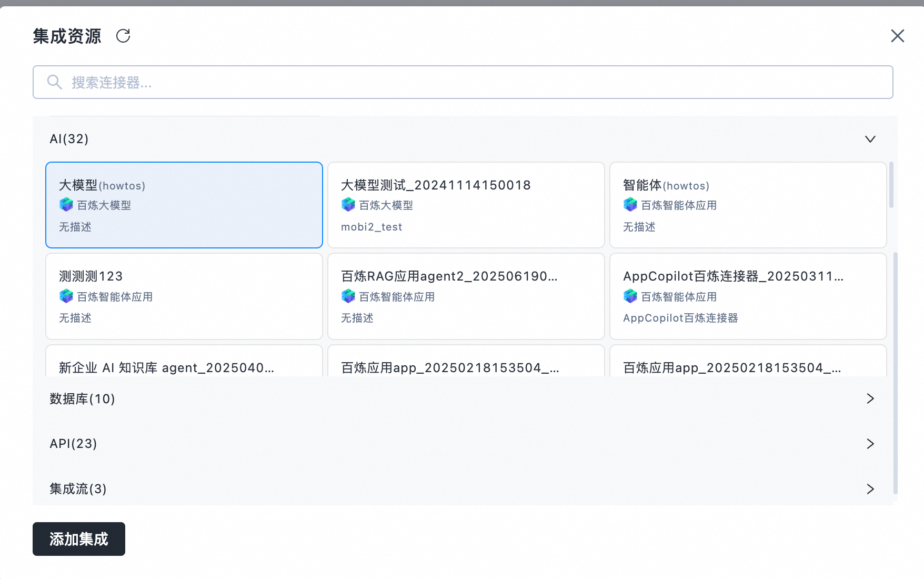Click the 集成流(3) label
This screenshot has height=579, width=924.
[x=78, y=489]
